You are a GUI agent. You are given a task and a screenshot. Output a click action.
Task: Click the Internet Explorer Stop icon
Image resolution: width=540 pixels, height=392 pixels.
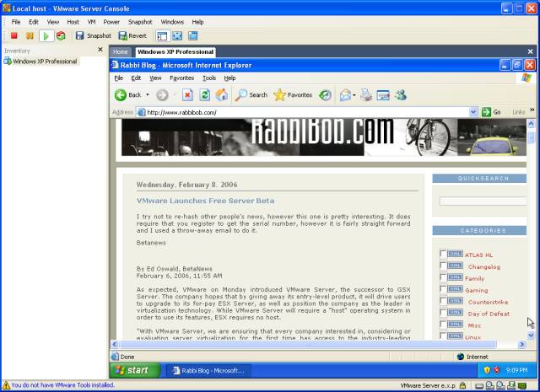tap(187, 95)
